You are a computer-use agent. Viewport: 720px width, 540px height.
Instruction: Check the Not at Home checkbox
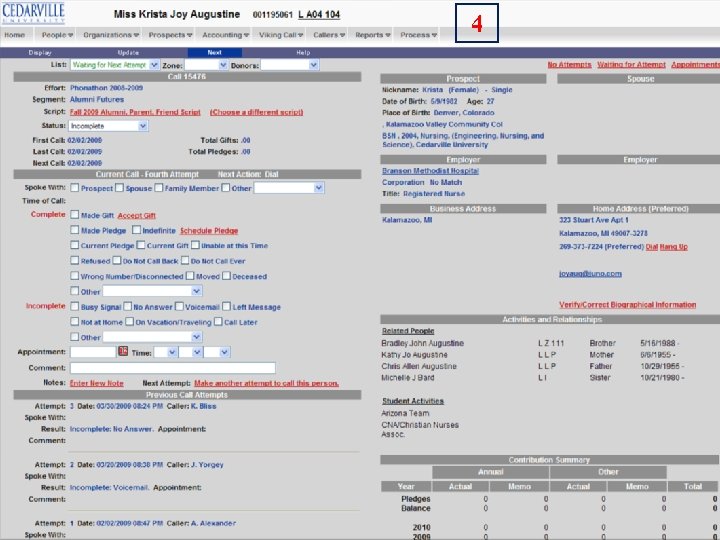pyautogui.click(x=74, y=321)
